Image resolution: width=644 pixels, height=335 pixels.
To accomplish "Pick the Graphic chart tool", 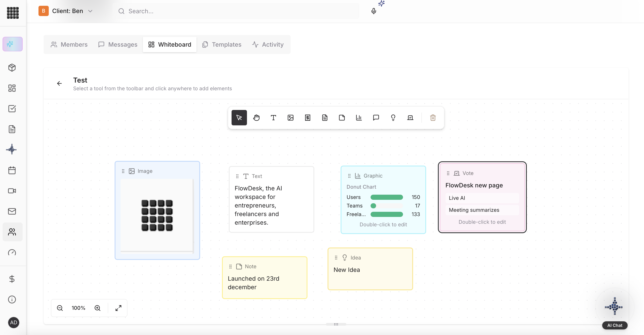I will 359,118.
